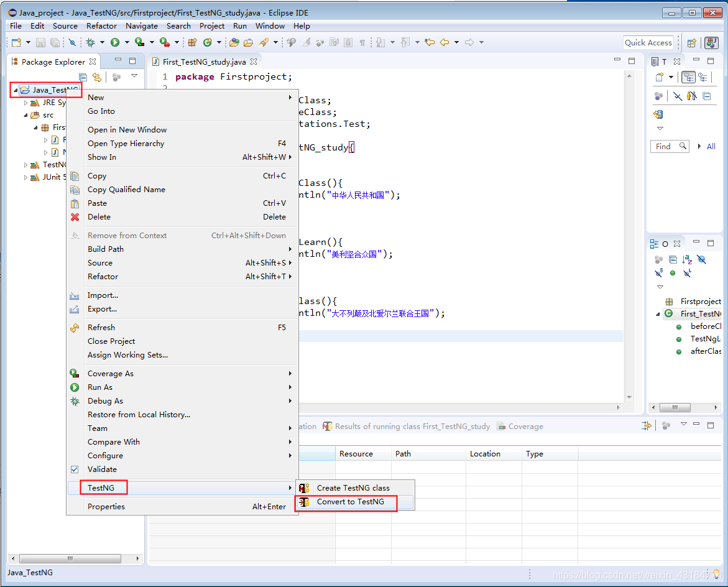The width and height of the screenshot is (728, 587).
Task: Choose Build Path menu entry
Action: point(182,249)
